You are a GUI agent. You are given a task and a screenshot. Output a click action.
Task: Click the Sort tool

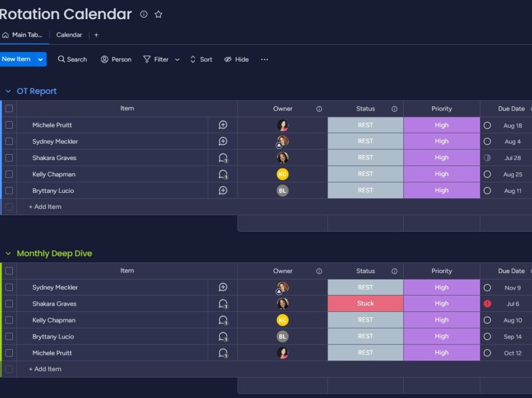coord(201,60)
